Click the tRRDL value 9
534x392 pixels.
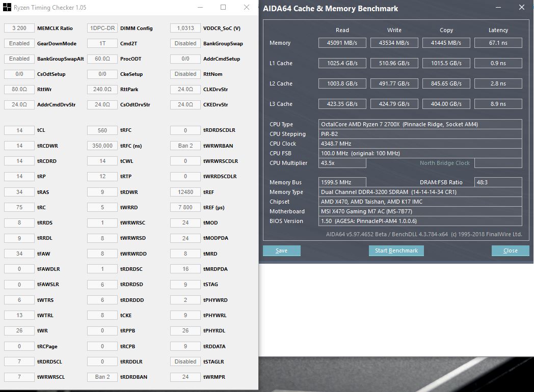point(19,238)
